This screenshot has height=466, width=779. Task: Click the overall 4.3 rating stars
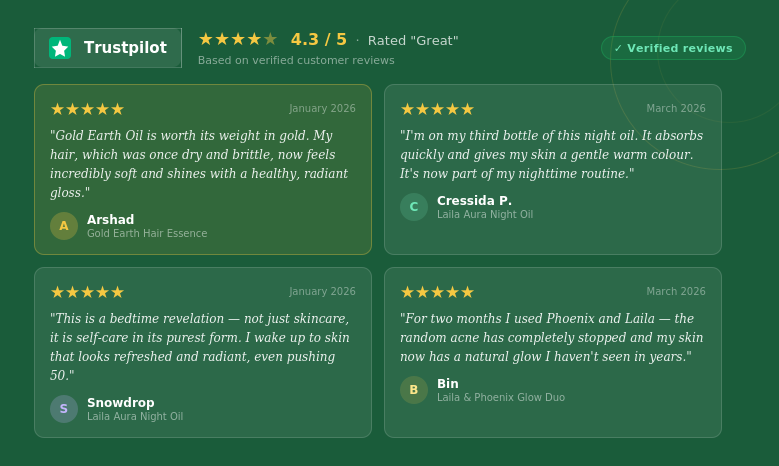point(238,40)
